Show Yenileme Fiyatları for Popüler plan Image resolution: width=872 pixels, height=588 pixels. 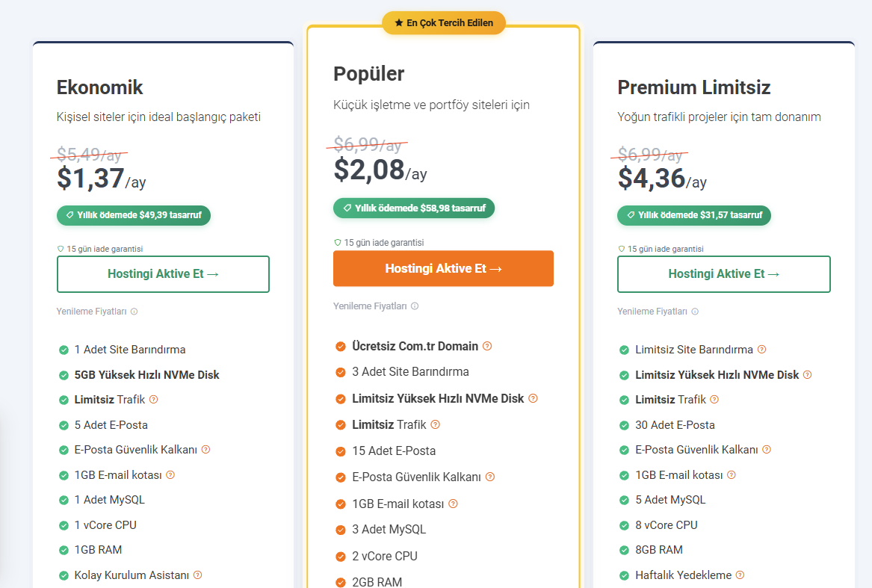pyautogui.click(x=375, y=306)
